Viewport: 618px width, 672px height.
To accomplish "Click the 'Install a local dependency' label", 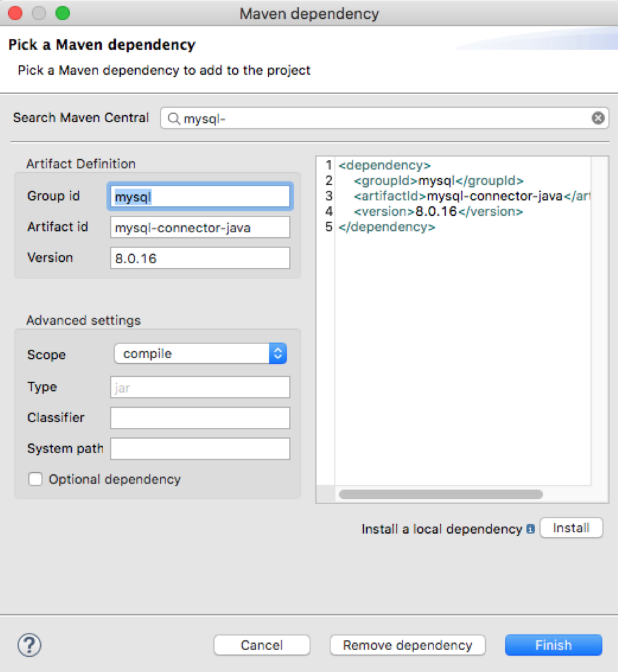I will pos(442,529).
